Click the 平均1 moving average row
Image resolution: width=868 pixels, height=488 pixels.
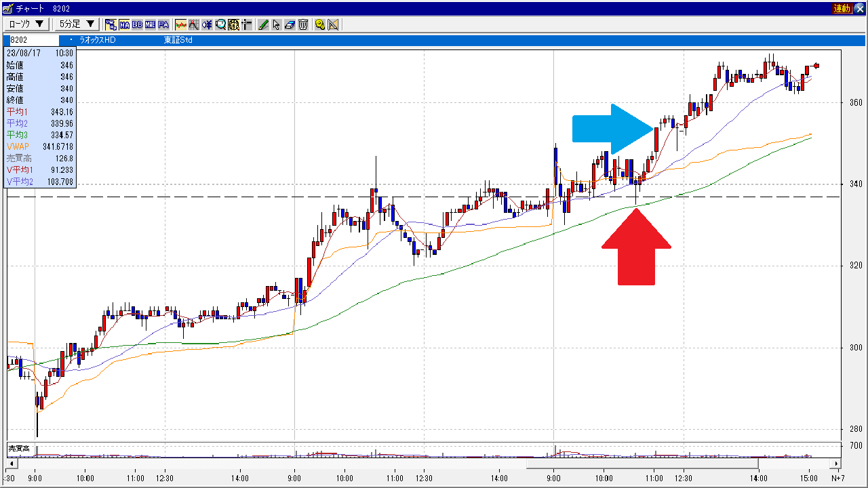(40, 111)
